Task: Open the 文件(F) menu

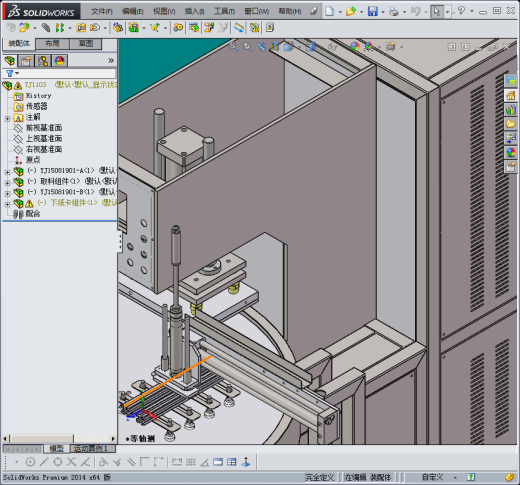Action: (x=102, y=12)
